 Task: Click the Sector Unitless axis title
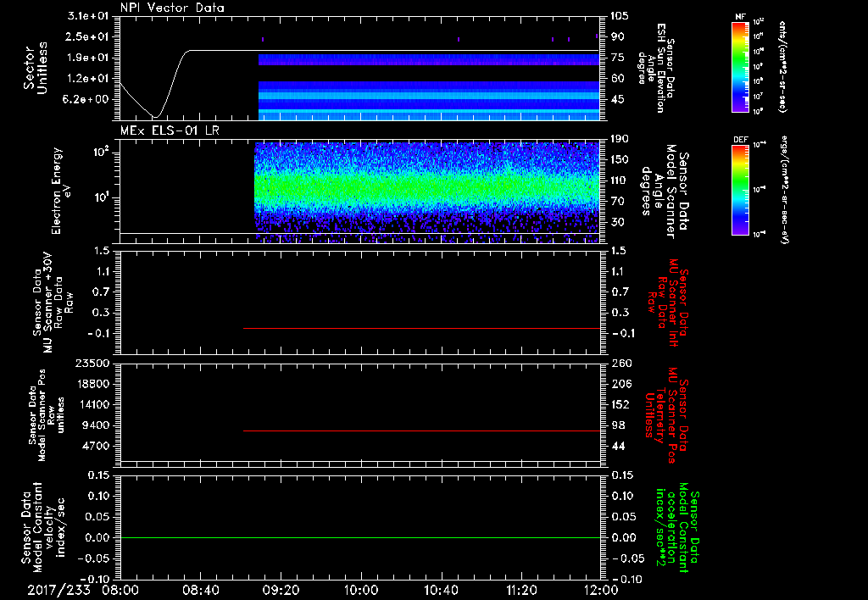tap(36, 68)
